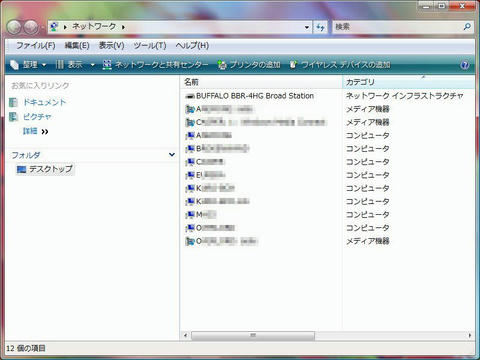Click the horizontal scrollbar thumb
Screen dimensions: 480x360
click(253, 335)
